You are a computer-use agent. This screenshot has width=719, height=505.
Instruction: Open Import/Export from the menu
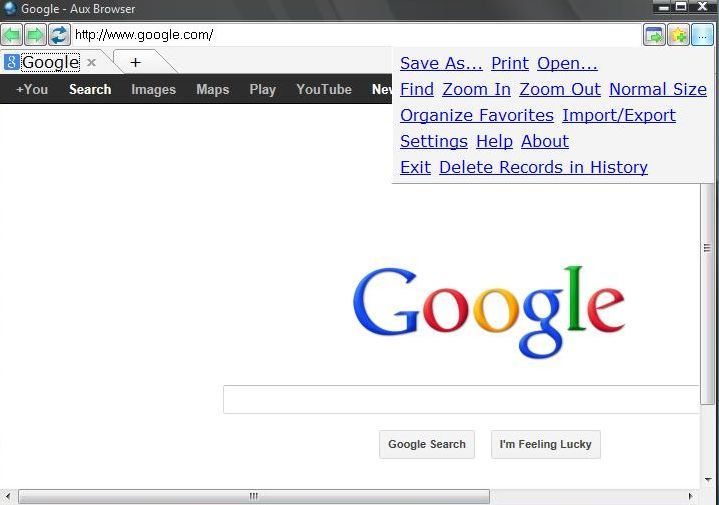click(619, 115)
